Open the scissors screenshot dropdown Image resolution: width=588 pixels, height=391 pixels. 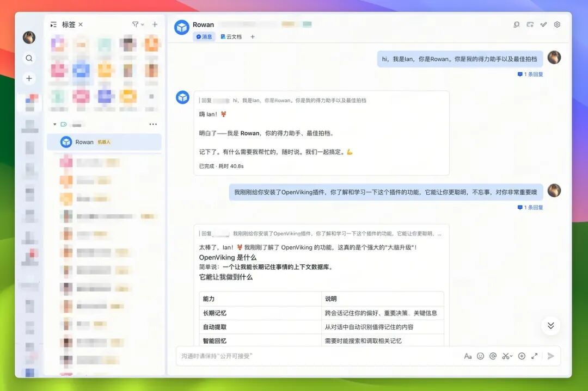(x=507, y=356)
